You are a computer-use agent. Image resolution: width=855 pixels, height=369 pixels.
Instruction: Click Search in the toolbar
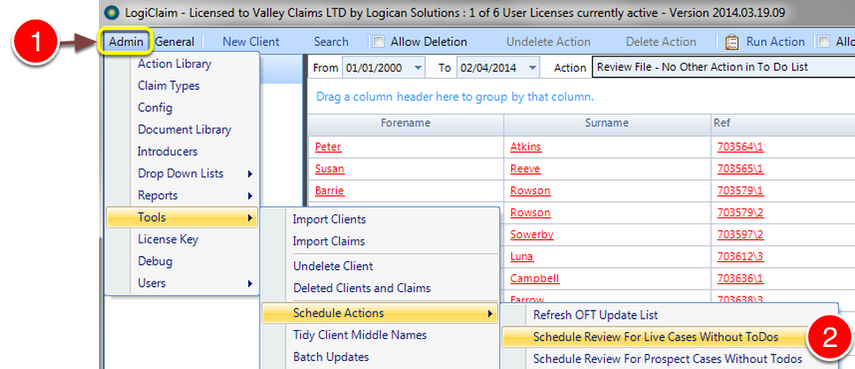[331, 42]
